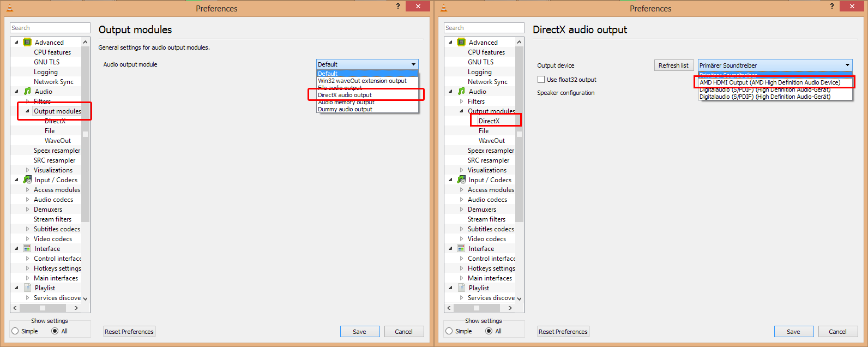This screenshot has width=868, height=347.
Task: Click Cancel button in right window
Action: click(x=837, y=331)
